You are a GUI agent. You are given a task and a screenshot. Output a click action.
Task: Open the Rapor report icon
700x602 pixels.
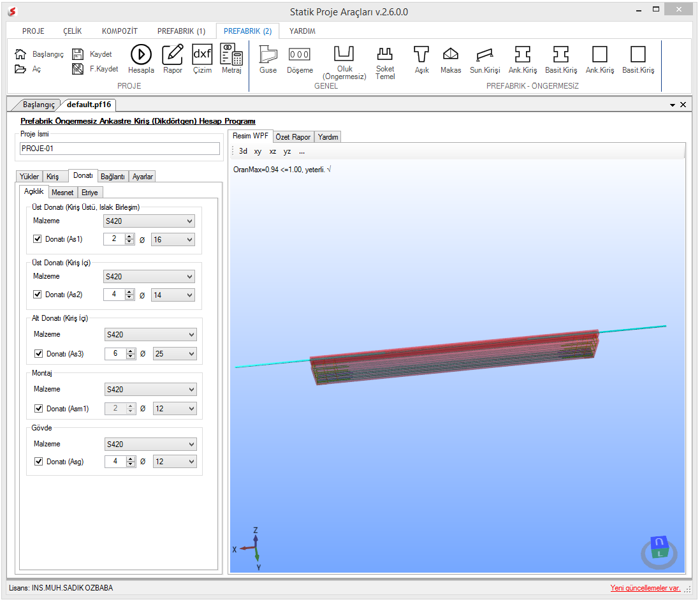click(173, 59)
